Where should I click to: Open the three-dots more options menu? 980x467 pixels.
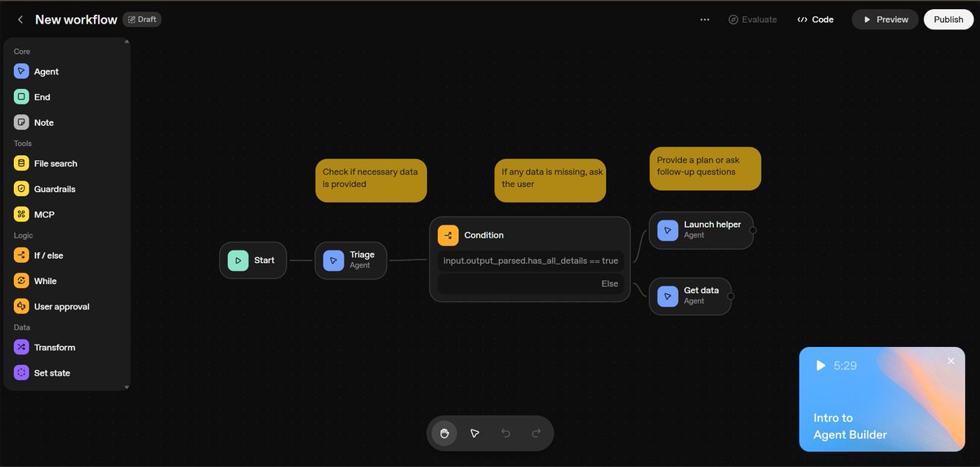[x=705, y=20]
